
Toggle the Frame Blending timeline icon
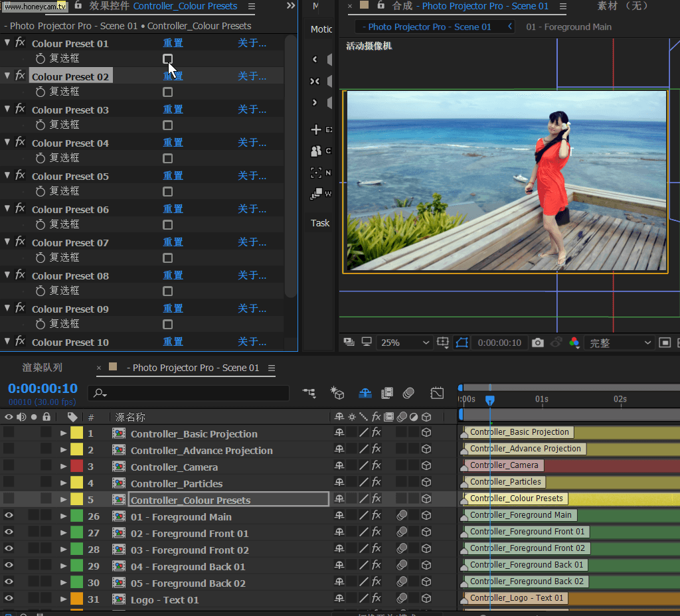point(387,394)
